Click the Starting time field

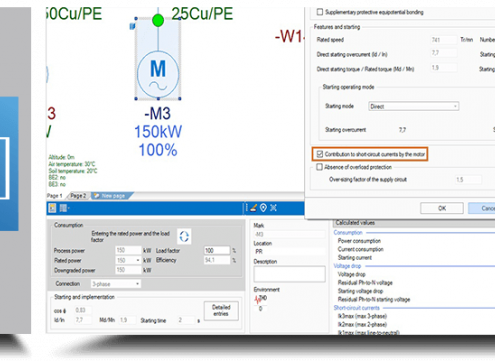(x=186, y=320)
